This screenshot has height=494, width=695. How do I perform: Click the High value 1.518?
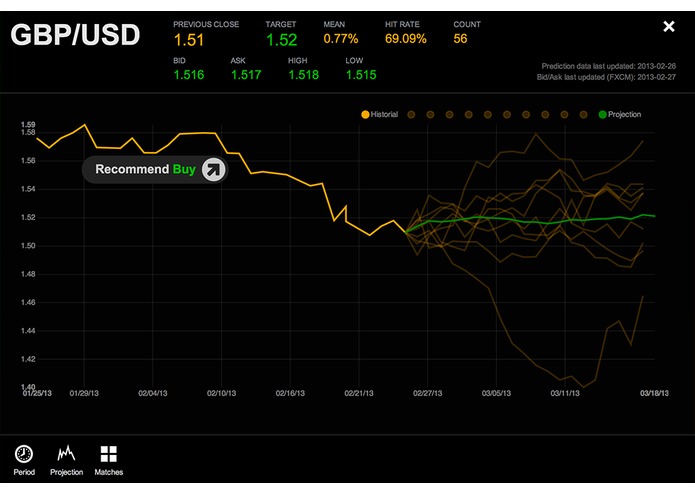[x=304, y=75]
